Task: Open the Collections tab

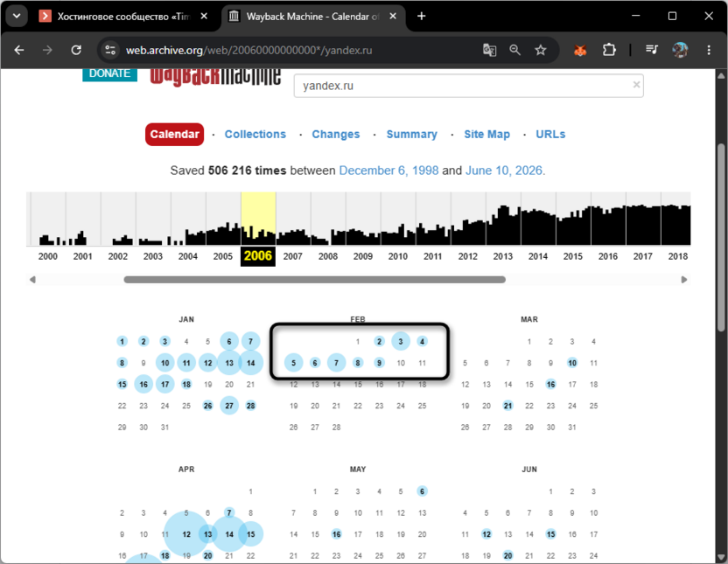Action: point(255,135)
